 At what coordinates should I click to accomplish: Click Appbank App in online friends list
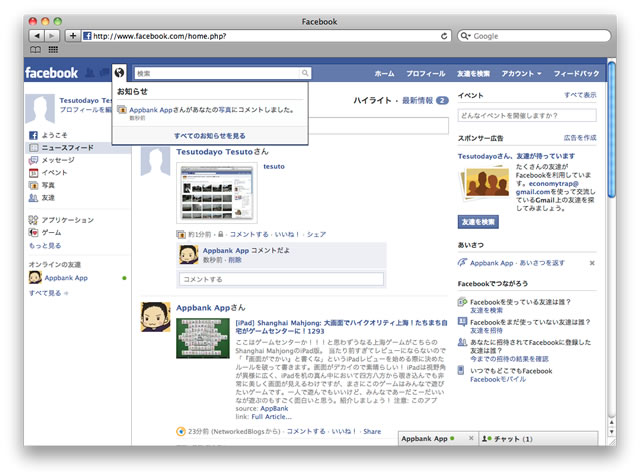pos(66,278)
